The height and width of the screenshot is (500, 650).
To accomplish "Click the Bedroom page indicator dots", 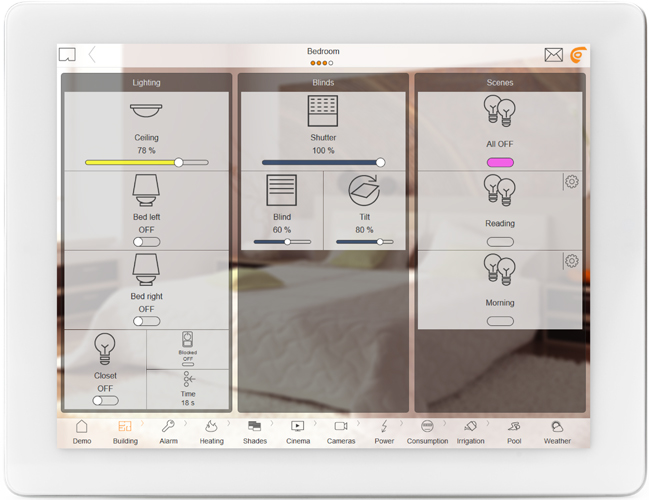I will pos(323,63).
